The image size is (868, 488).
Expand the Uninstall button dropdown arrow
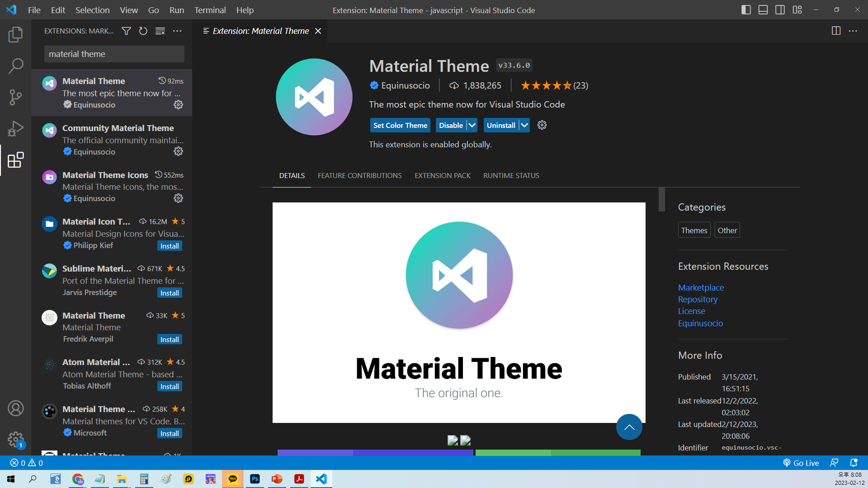tap(524, 125)
